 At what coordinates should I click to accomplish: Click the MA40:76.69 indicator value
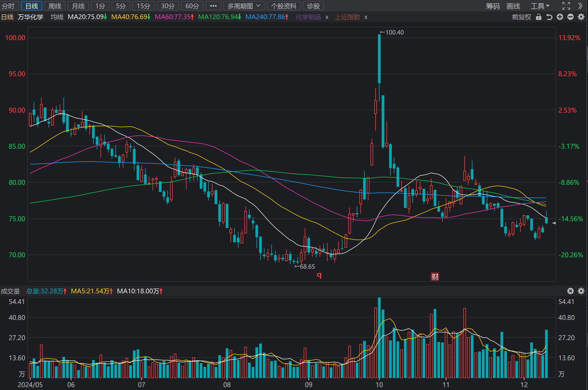pos(131,17)
